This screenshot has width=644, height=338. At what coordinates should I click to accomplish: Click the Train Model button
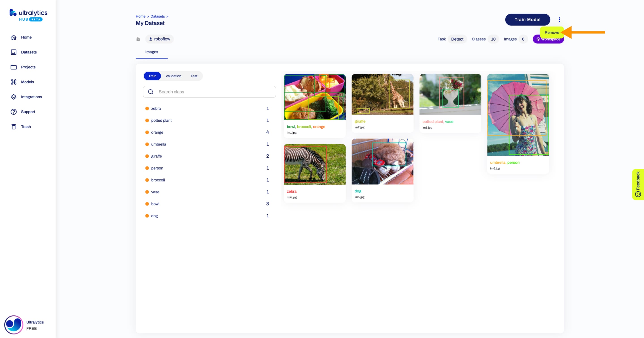527,20
